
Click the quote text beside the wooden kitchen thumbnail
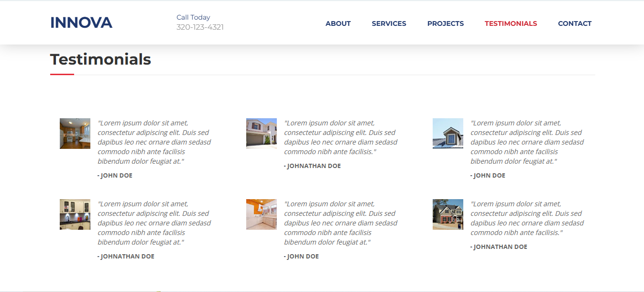coord(154,142)
